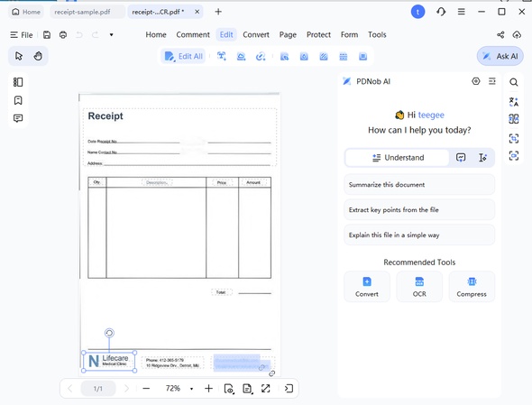Toggle the Edit All mode
The image size is (532, 405).
point(184,56)
